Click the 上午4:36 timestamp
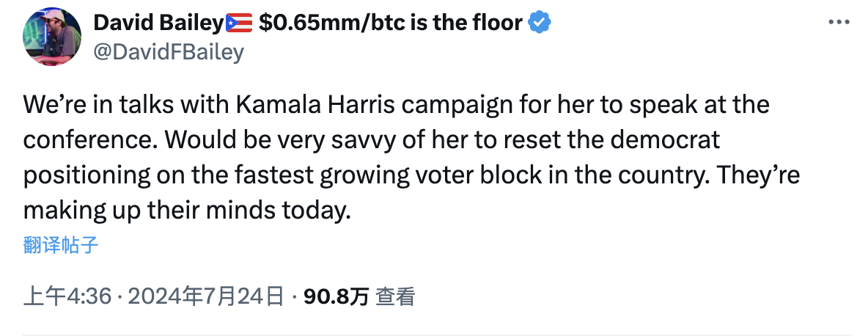This screenshot has height=336, width=868. coord(67,296)
